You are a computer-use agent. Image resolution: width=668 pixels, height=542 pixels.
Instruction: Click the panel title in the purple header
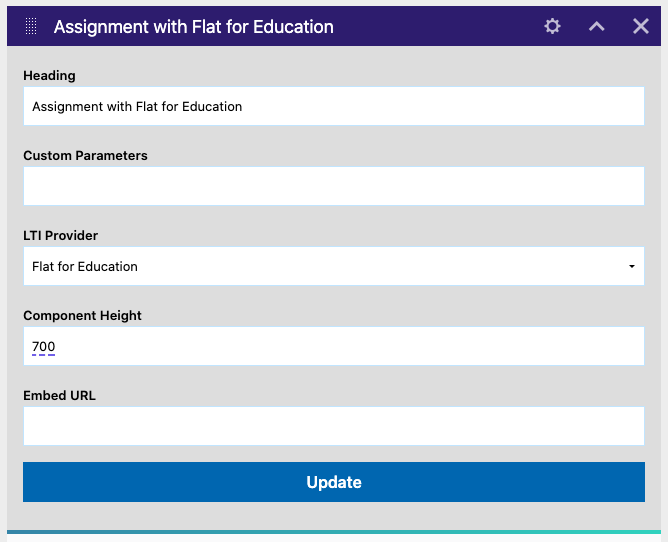tap(193, 27)
